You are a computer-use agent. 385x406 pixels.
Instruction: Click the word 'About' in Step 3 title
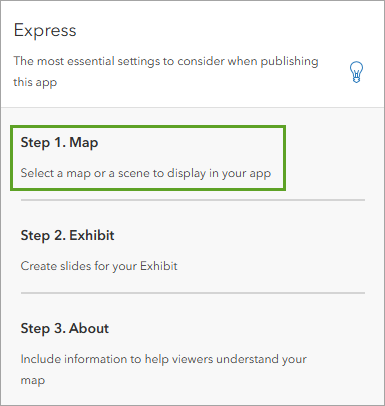(89, 328)
